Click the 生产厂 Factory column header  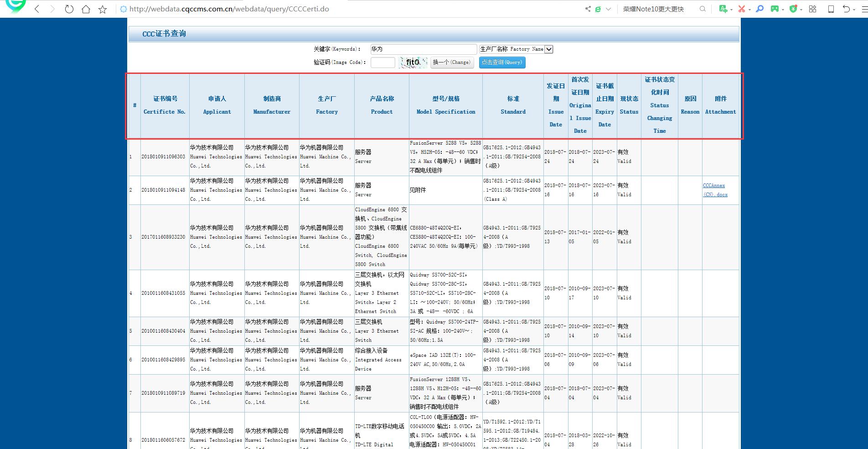(327, 105)
